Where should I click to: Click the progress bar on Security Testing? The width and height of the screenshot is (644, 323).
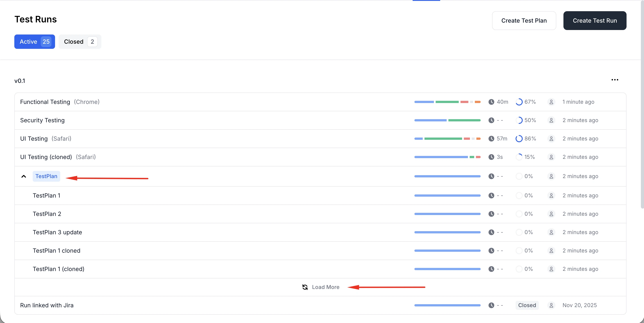[x=448, y=120]
